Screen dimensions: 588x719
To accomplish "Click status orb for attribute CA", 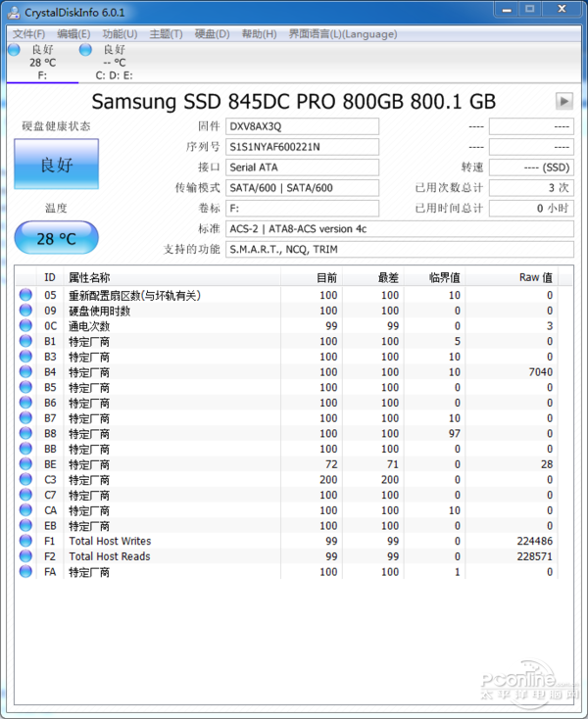I will [25, 510].
